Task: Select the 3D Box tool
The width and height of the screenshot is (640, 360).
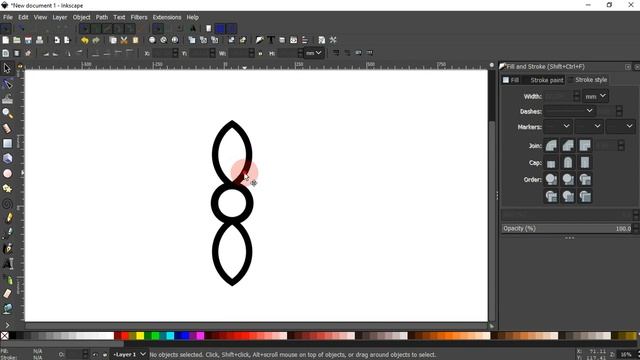Action: (7, 158)
